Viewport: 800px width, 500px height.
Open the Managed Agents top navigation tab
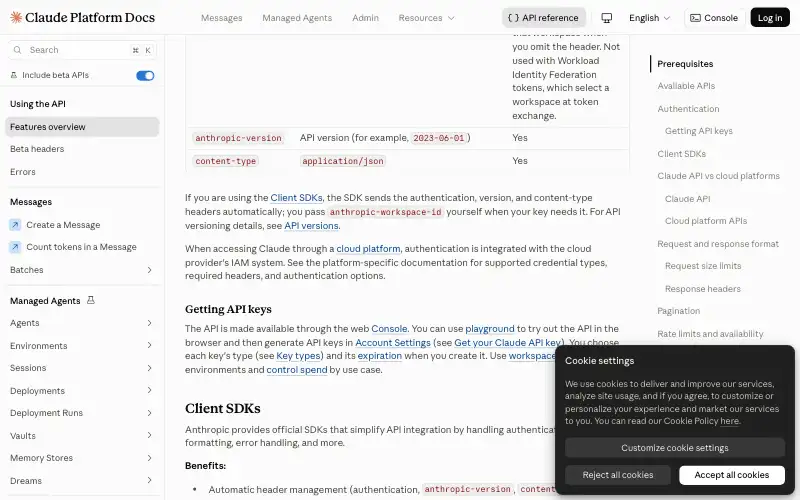pos(297,18)
